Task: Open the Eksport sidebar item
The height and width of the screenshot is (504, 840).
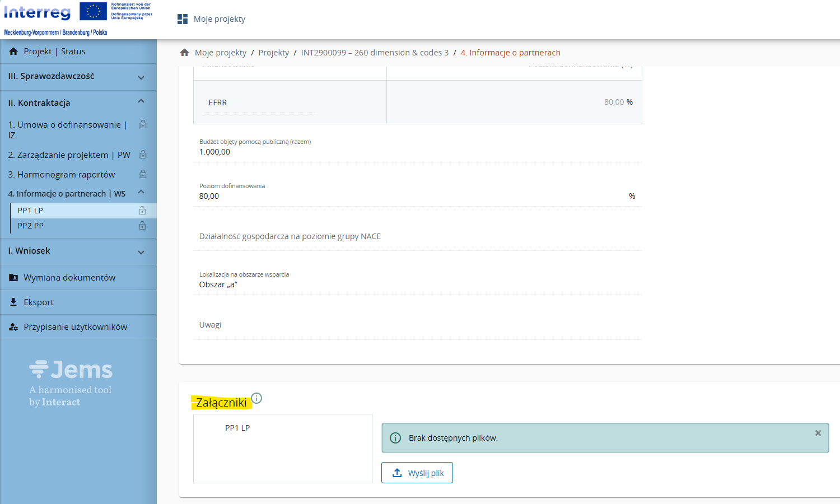Action: 39,302
